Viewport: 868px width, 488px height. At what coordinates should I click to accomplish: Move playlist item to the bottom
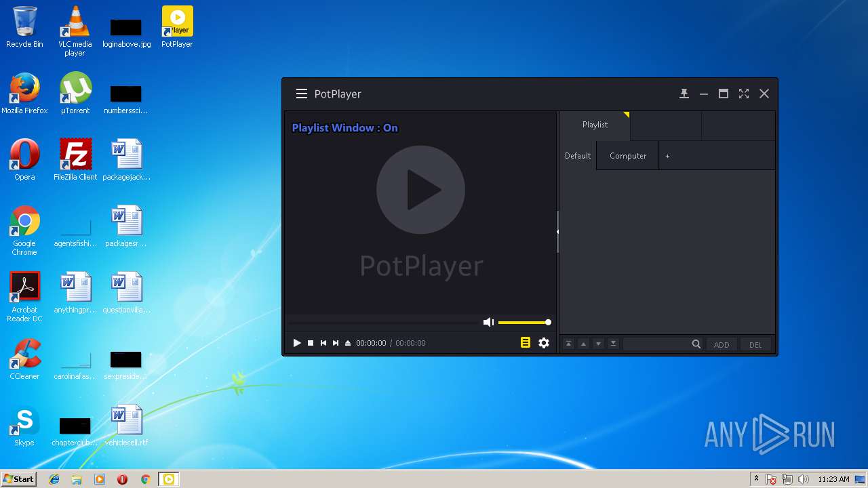(x=613, y=344)
